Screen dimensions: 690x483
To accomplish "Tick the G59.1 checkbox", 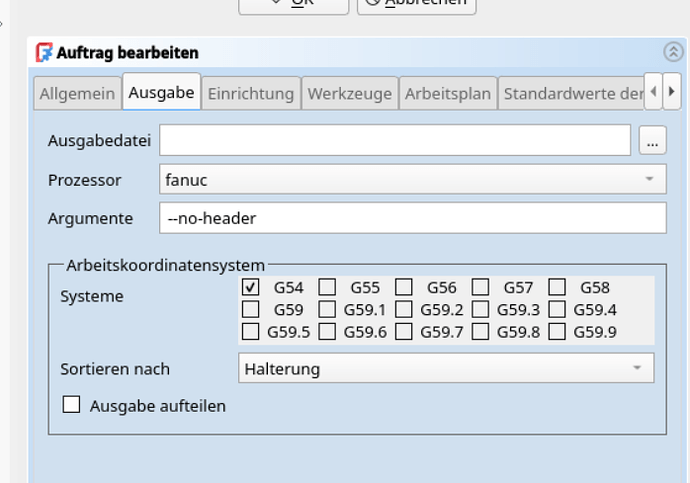I will (x=327, y=310).
